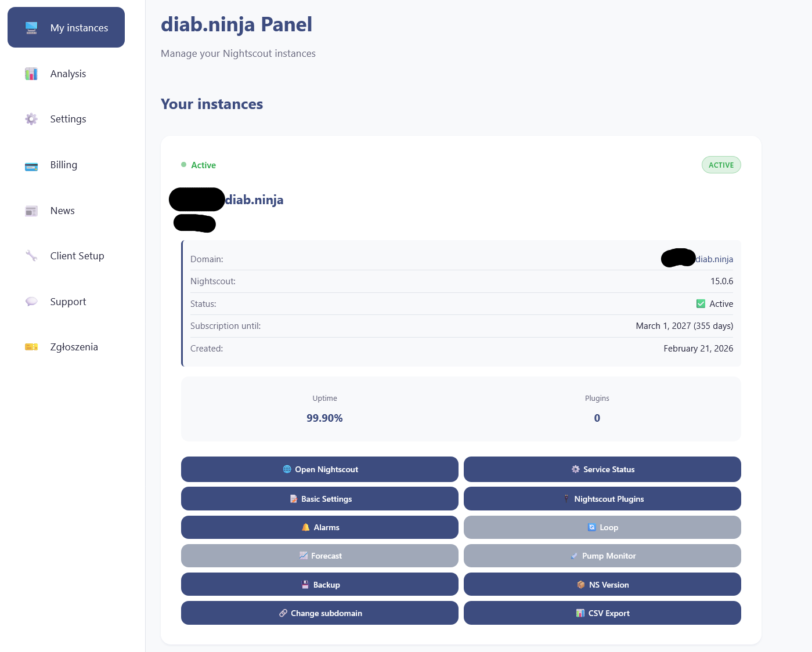Click the "Nightscout:" row label

[213, 281]
